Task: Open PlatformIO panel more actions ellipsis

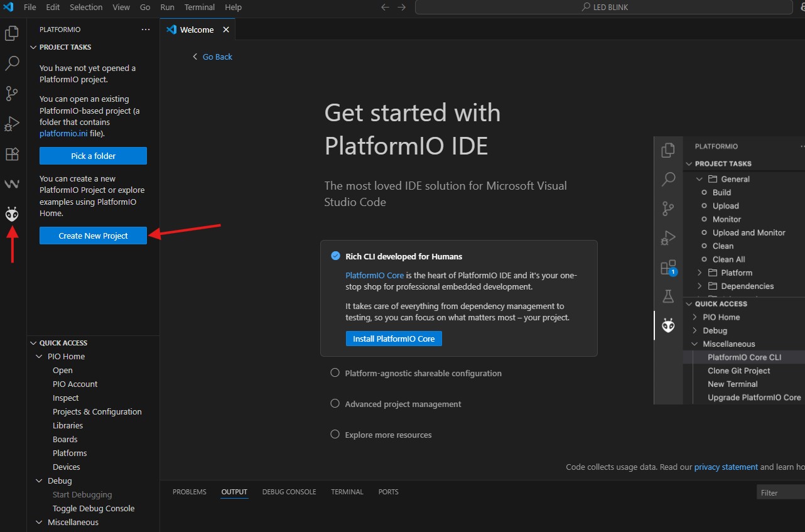Action: click(146, 30)
